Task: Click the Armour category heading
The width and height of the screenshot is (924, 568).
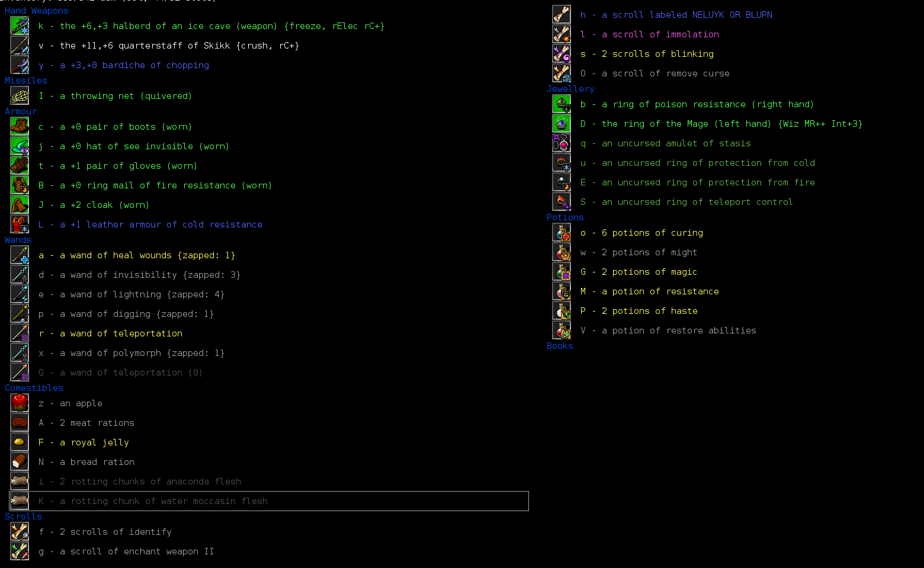Action: click(21, 111)
